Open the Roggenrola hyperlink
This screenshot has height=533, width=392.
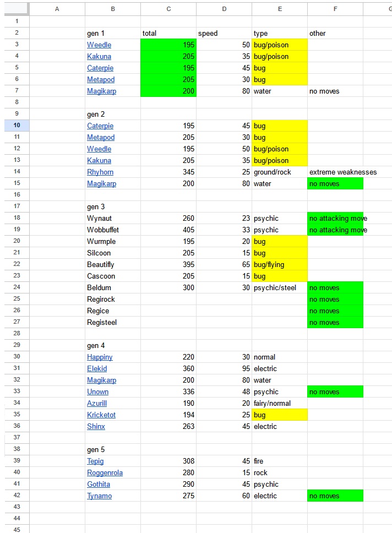pos(105,472)
